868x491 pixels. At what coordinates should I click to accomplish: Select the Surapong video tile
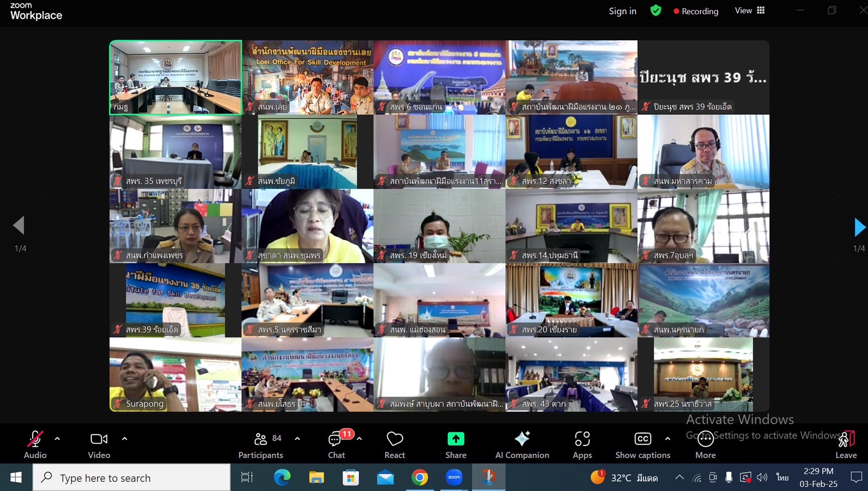175,374
